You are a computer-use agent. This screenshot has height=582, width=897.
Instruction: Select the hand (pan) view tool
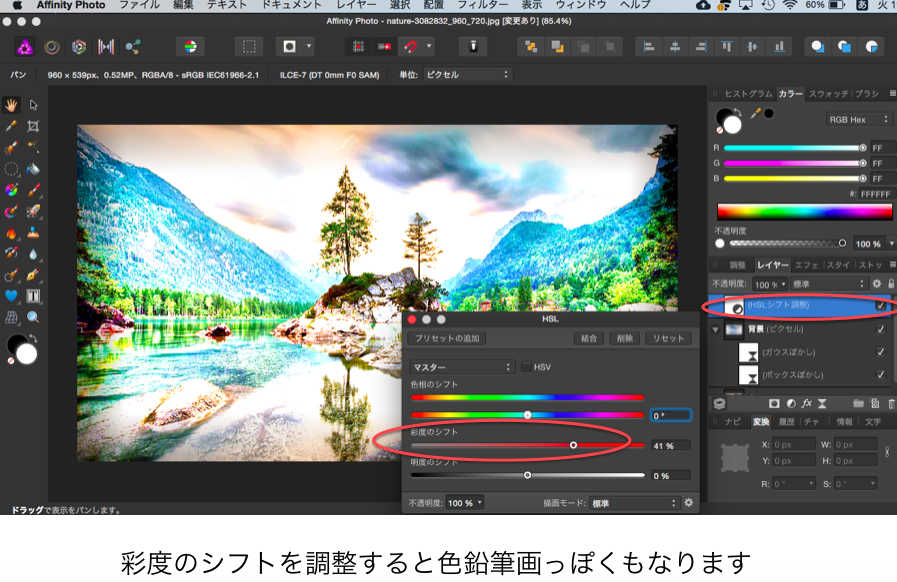coord(11,105)
